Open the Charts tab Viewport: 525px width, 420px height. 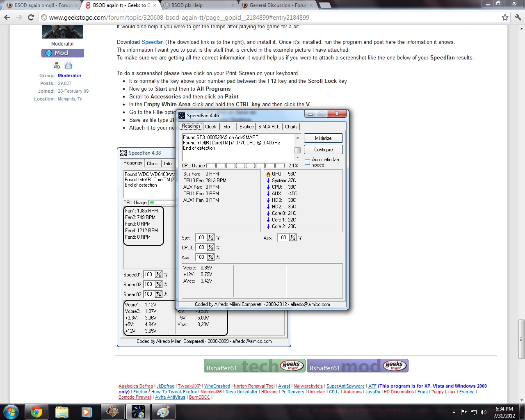tap(291, 127)
